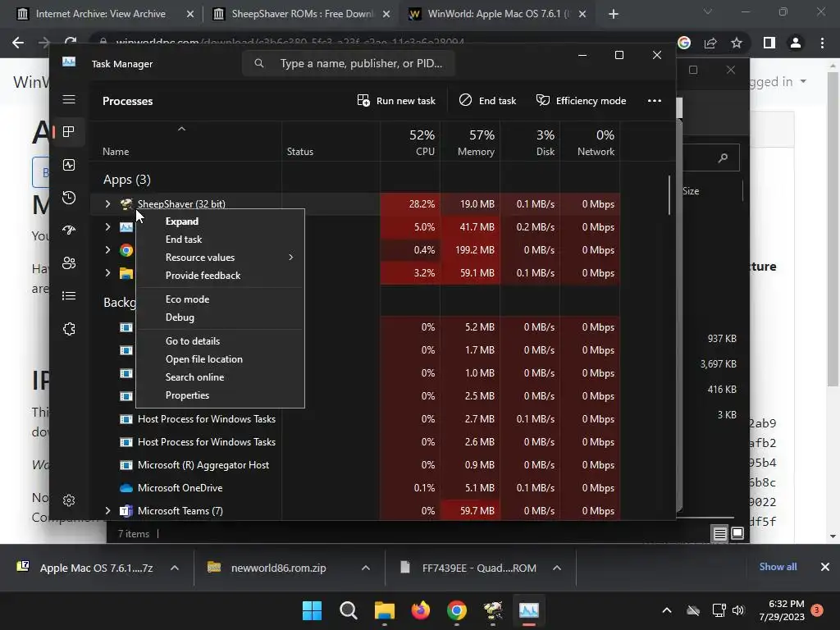Click the Google icon in address bar
Image resolution: width=840 pixels, height=630 pixels.
684,43
